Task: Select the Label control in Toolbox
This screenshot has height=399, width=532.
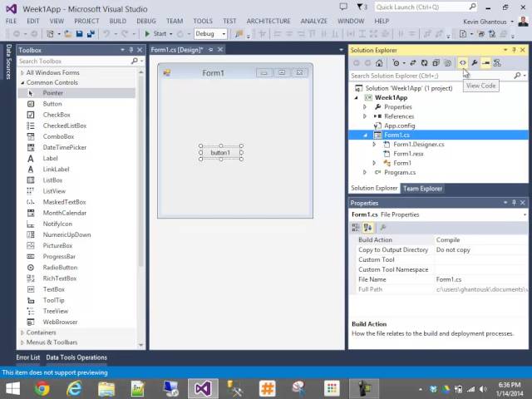Action: (x=50, y=159)
